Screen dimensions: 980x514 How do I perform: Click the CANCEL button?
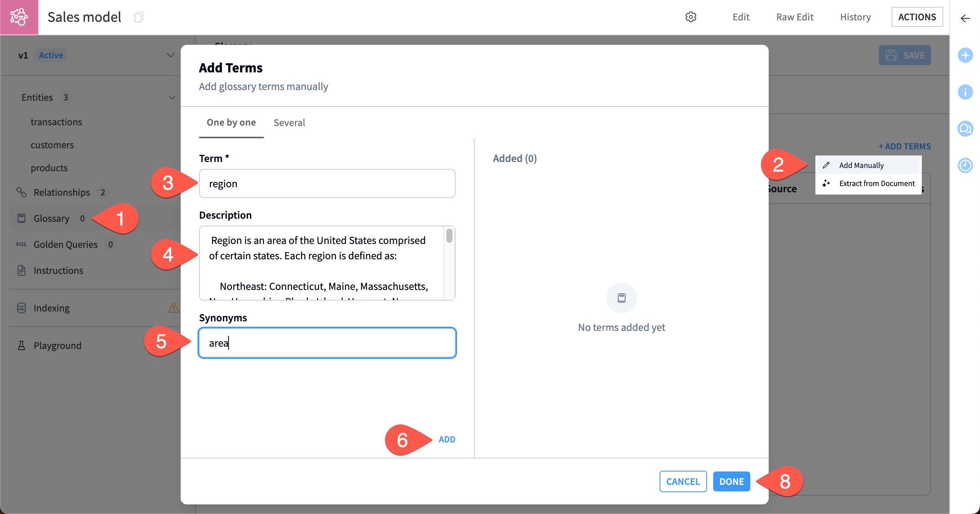click(683, 481)
